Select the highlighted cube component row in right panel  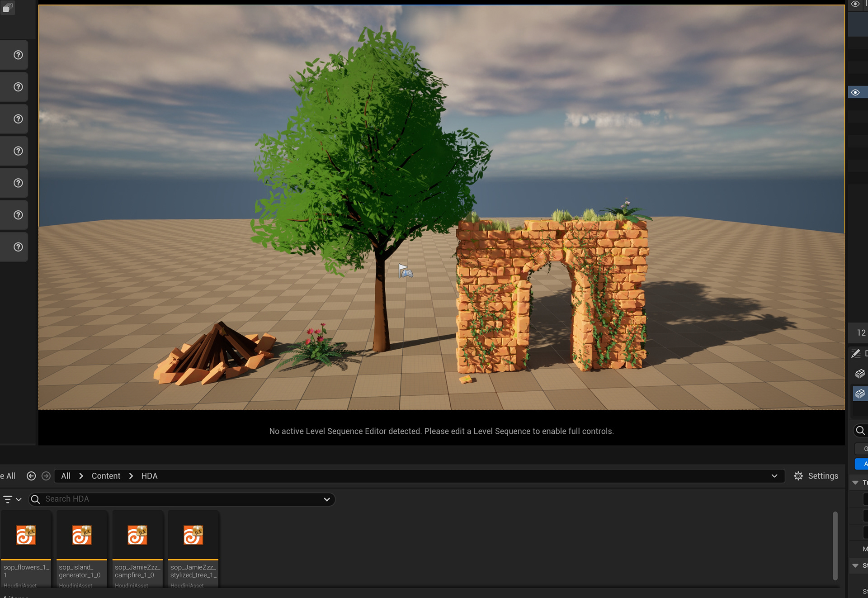pyautogui.click(x=860, y=394)
